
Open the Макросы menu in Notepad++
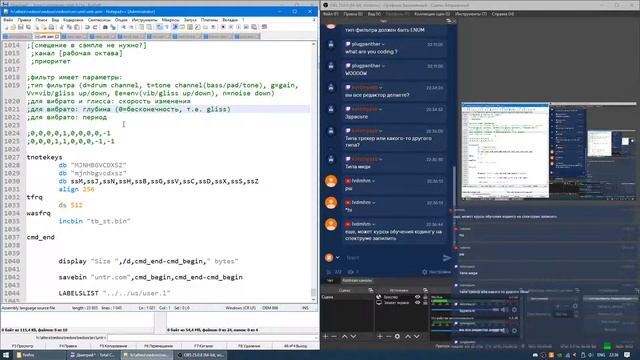[x=170, y=20]
